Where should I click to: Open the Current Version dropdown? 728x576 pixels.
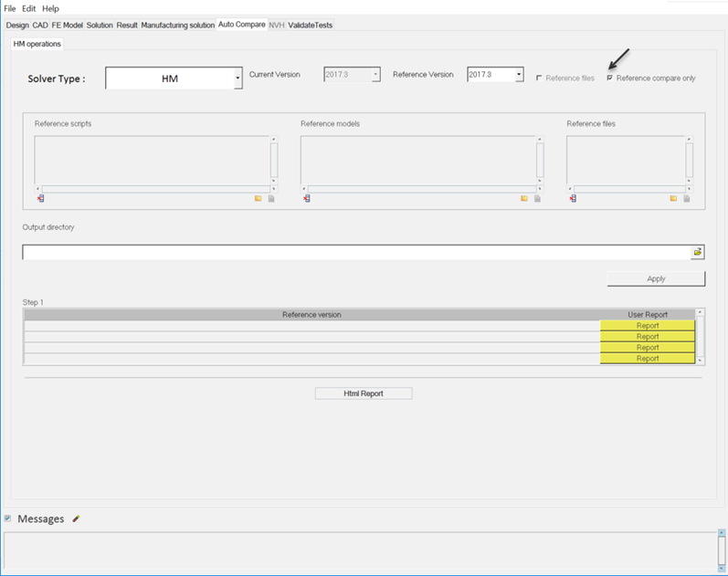(375, 75)
